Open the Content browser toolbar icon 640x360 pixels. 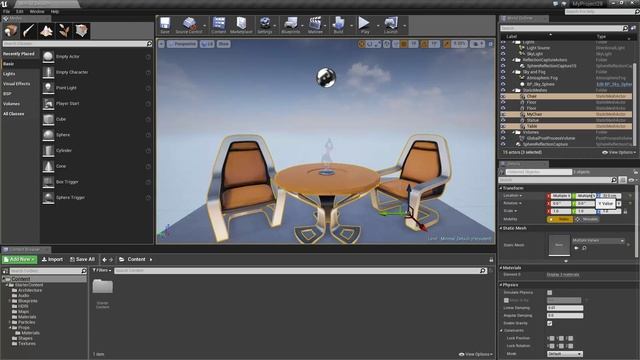click(x=218, y=25)
